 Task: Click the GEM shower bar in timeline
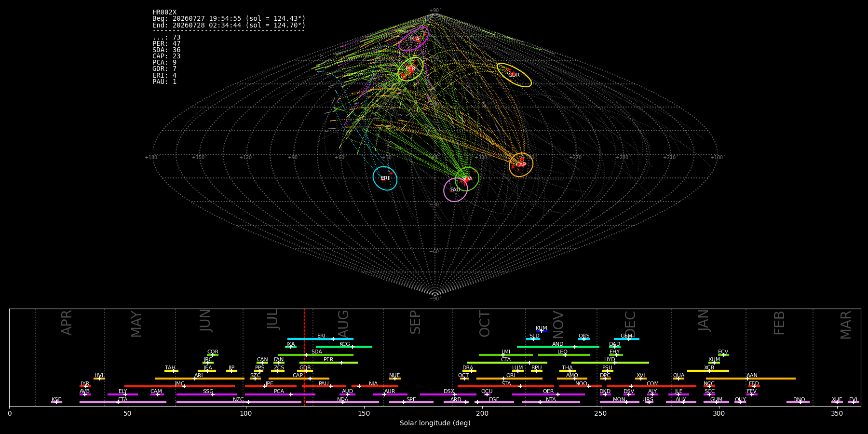click(x=626, y=339)
